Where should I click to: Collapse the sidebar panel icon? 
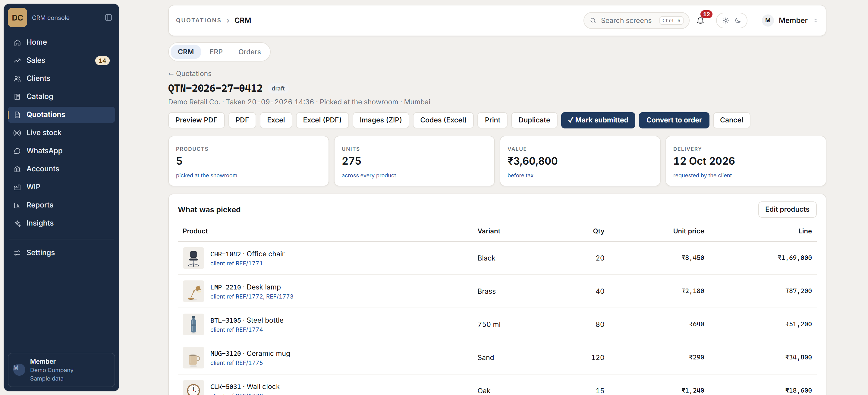[x=108, y=17]
